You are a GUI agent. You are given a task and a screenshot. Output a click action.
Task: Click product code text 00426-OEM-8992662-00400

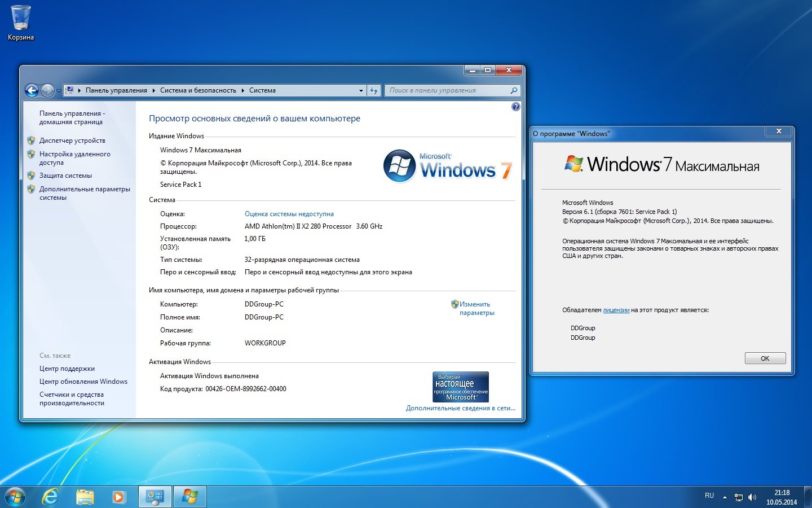click(x=246, y=389)
